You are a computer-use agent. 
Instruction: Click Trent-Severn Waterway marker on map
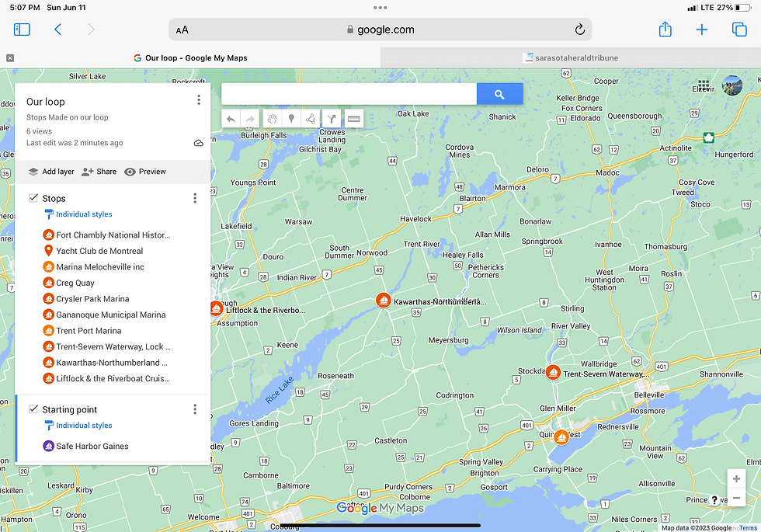tap(553, 372)
